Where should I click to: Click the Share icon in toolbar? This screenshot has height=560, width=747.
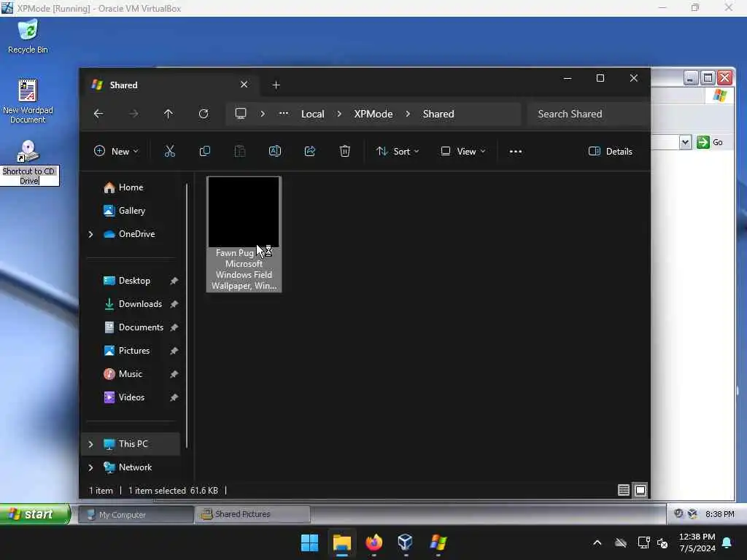309,152
